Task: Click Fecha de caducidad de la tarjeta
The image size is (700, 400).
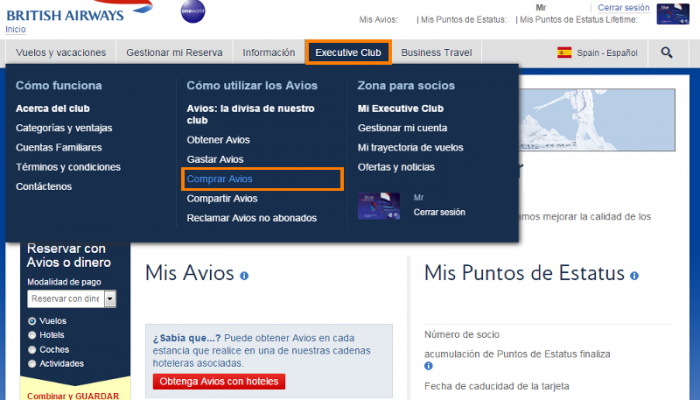Action: pyautogui.click(x=496, y=386)
